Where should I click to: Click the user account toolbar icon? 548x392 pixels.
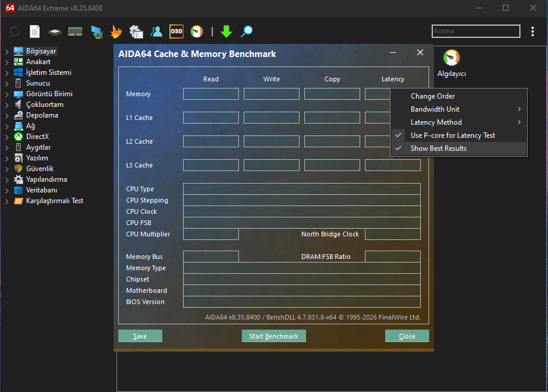click(156, 31)
